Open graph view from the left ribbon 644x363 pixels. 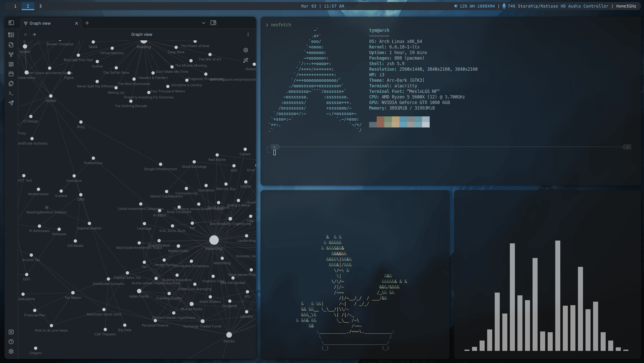(11, 54)
